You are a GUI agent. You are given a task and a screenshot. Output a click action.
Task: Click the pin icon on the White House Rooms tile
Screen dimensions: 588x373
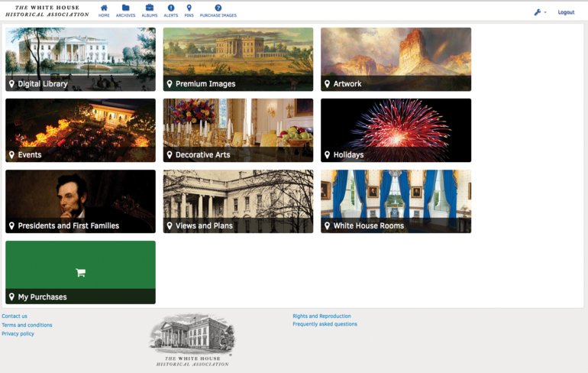coord(327,225)
